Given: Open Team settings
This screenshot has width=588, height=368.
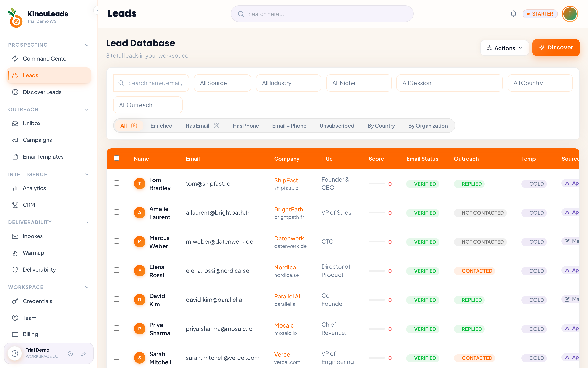Looking at the screenshot, I should point(49,318).
